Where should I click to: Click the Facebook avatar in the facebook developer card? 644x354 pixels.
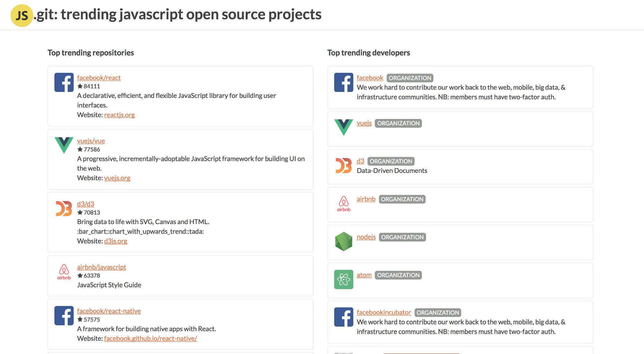click(344, 82)
